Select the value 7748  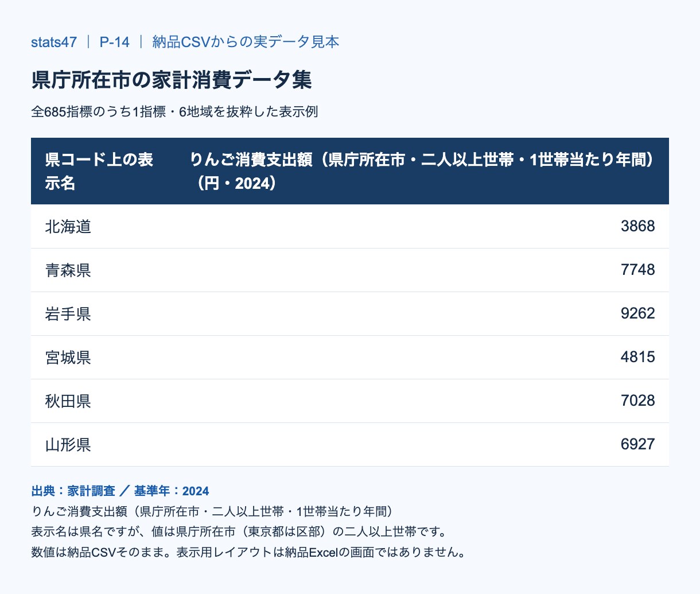coord(637,270)
